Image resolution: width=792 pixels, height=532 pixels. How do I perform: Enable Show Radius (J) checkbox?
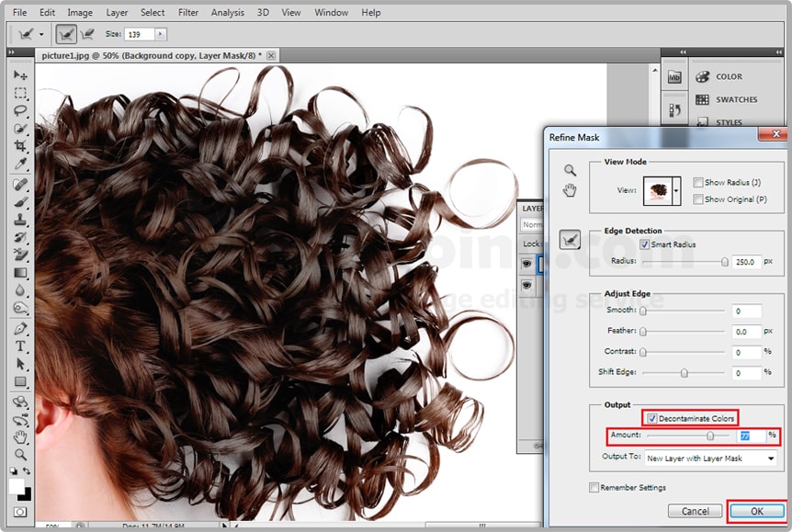click(698, 183)
